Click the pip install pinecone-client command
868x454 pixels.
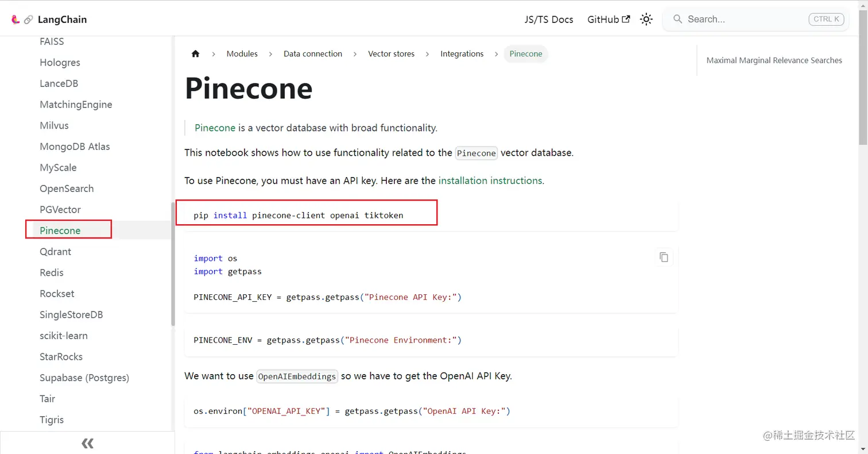coord(299,216)
